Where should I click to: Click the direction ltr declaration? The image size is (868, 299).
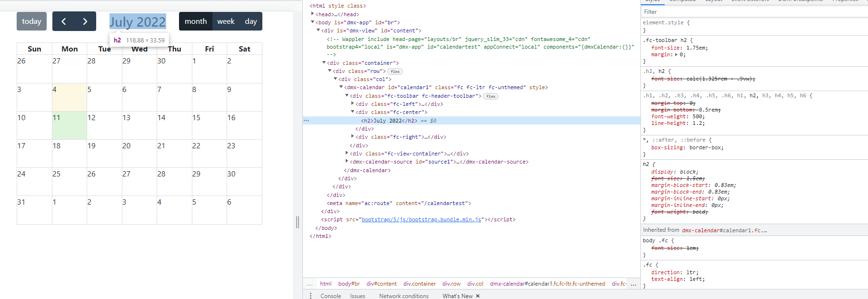[675, 272]
